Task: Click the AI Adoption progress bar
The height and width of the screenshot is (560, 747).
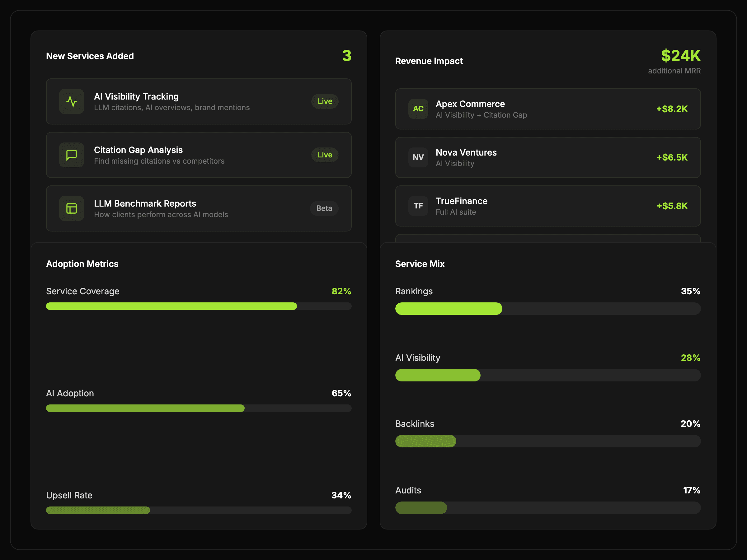Action: 199,408
